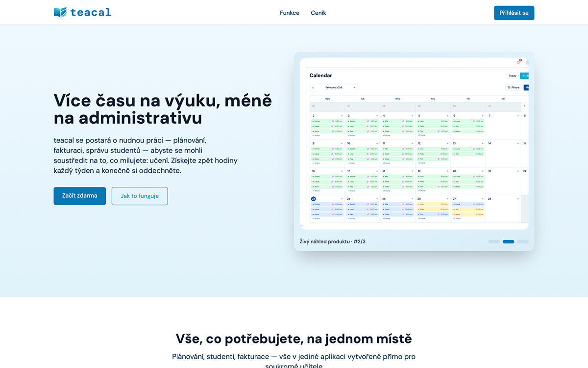Add event with plus on February 21
Viewport: 588px width, 368px height.
point(518,171)
